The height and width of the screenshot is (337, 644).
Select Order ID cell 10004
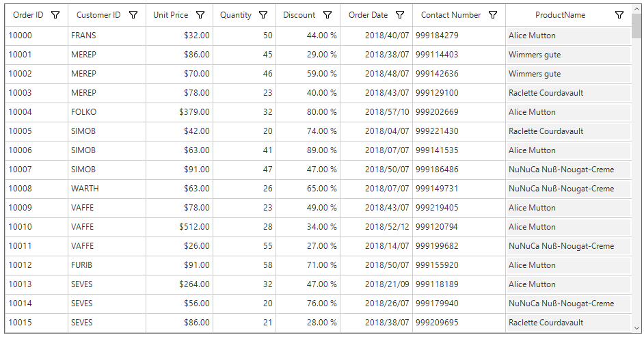tap(36, 112)
